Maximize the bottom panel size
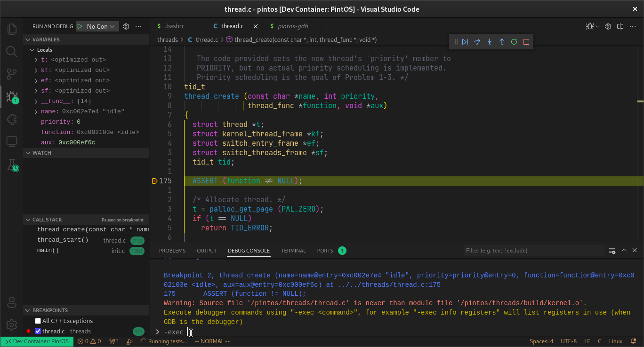The image size is (644, 347). 624,251
